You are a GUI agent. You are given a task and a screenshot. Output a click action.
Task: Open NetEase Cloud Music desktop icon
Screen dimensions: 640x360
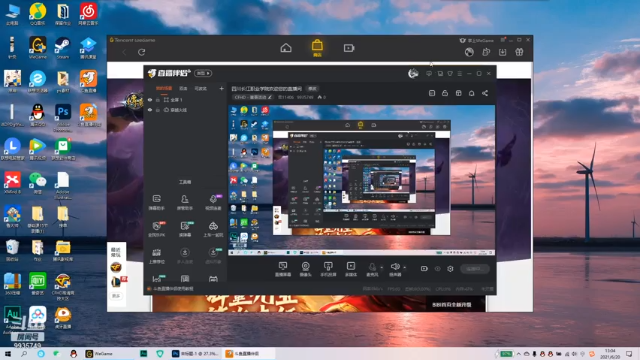tap(88, 14)
